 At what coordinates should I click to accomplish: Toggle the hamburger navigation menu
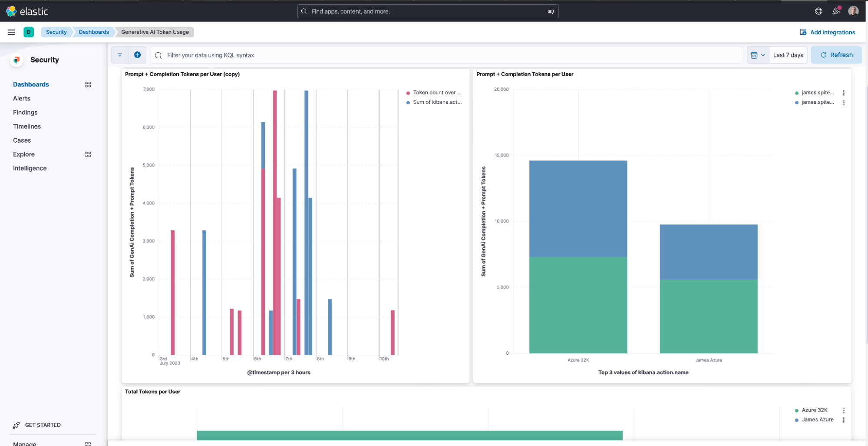pos(11,32)
